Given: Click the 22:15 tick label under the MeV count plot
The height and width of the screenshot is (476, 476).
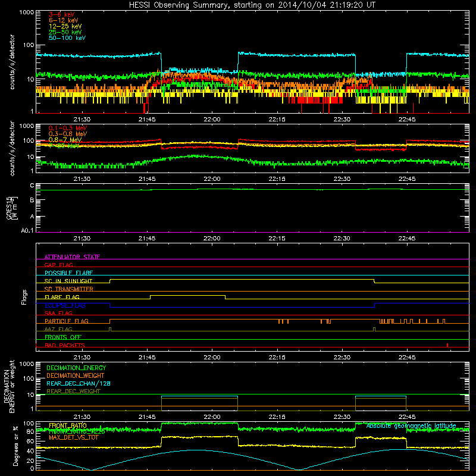Looking at the screenshot, I should [x=277, y=179].
